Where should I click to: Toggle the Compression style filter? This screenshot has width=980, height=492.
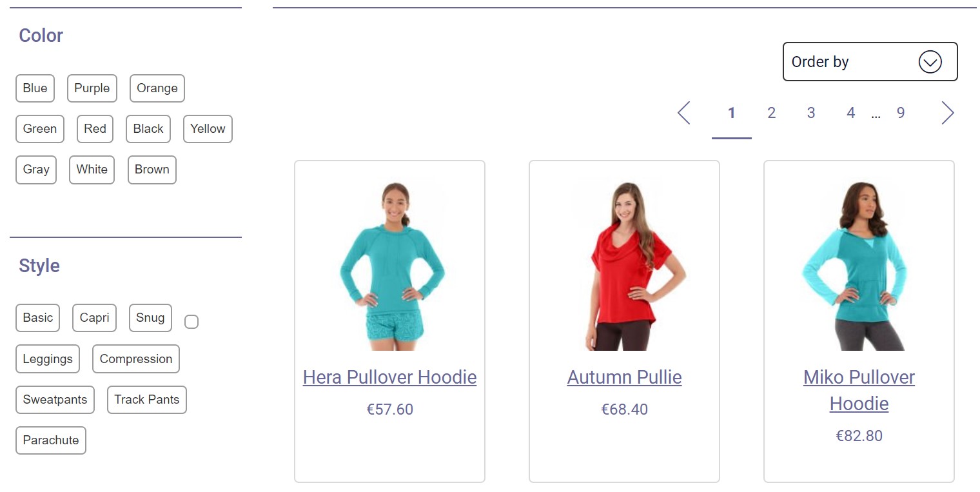[136, 359]
